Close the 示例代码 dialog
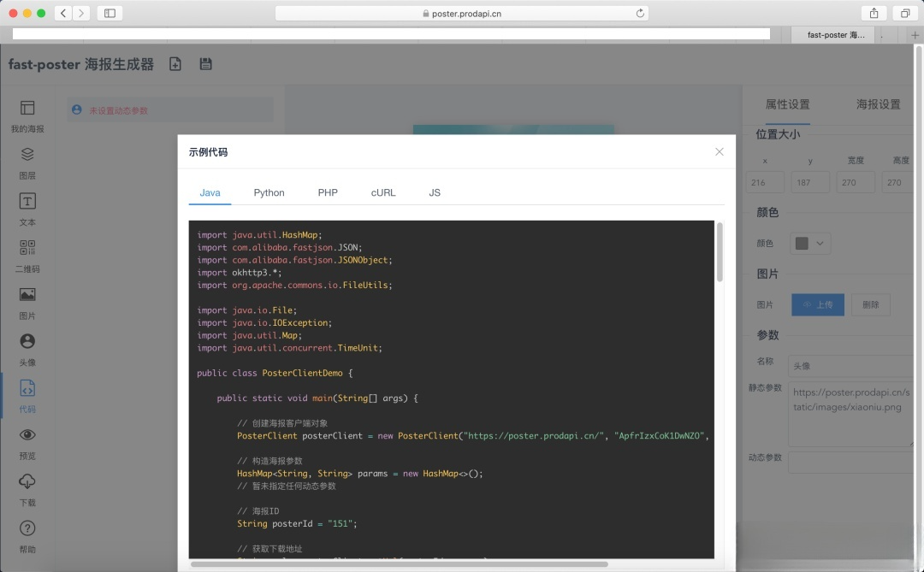 720,151
